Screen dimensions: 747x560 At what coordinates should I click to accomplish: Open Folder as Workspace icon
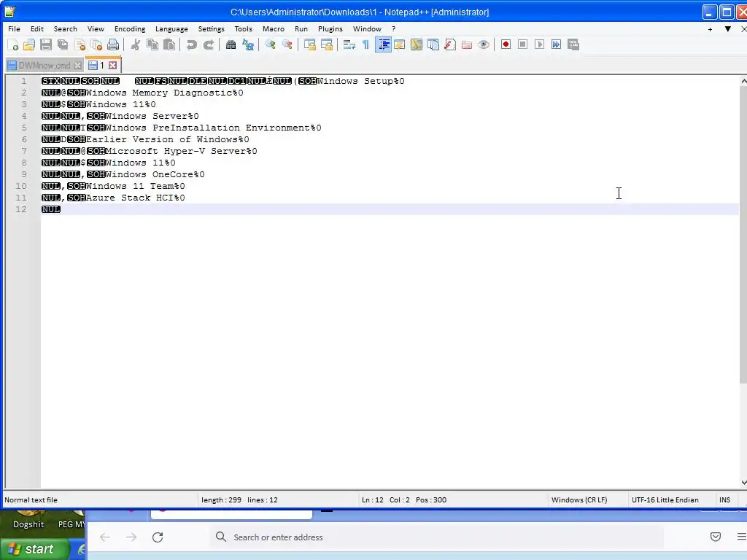point(467,44)
